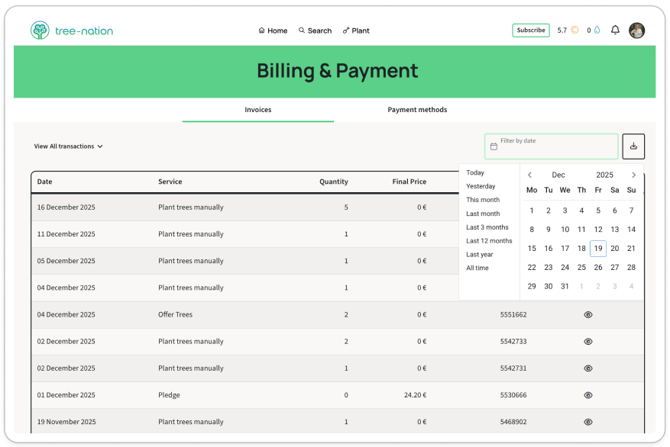This screenshot has height=447, width=670.
Task: Advance to next month in calendar
Action: pos(633,175)
